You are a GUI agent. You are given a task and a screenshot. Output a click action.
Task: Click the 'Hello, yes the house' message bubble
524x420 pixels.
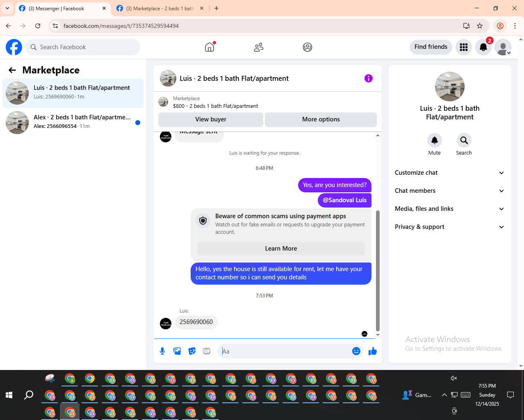coord(281,273)
